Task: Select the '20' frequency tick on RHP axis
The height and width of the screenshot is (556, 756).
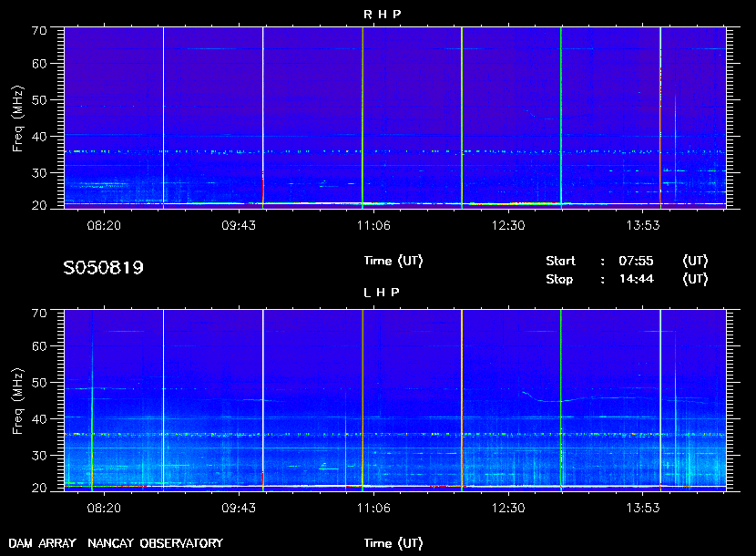Action: pyautogui.click(x=39, y=206)
